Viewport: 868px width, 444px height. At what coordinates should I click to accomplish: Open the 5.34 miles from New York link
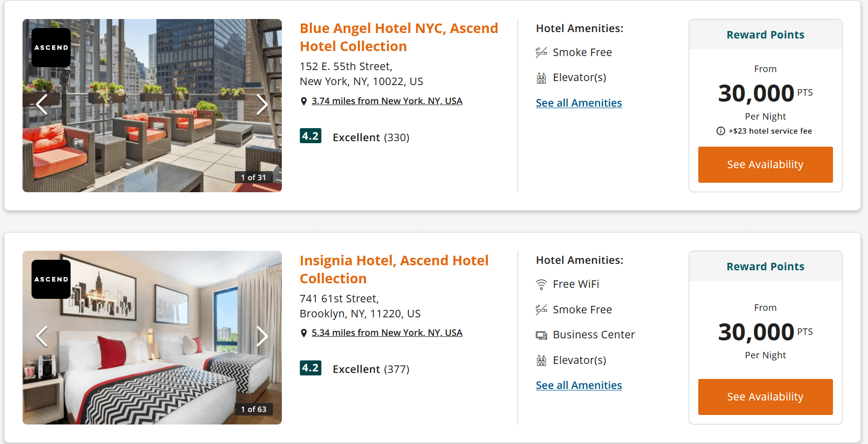(x=386, y=333)
